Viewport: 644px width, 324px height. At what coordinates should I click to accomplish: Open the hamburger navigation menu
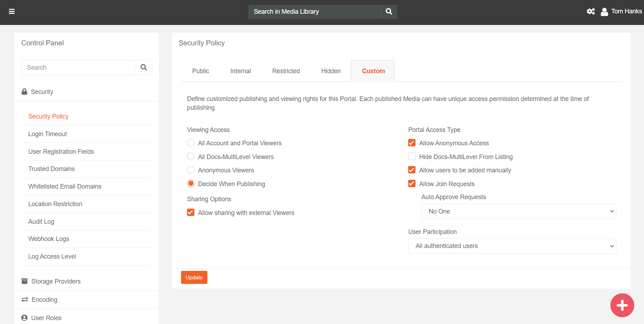[x=12, y=12]
